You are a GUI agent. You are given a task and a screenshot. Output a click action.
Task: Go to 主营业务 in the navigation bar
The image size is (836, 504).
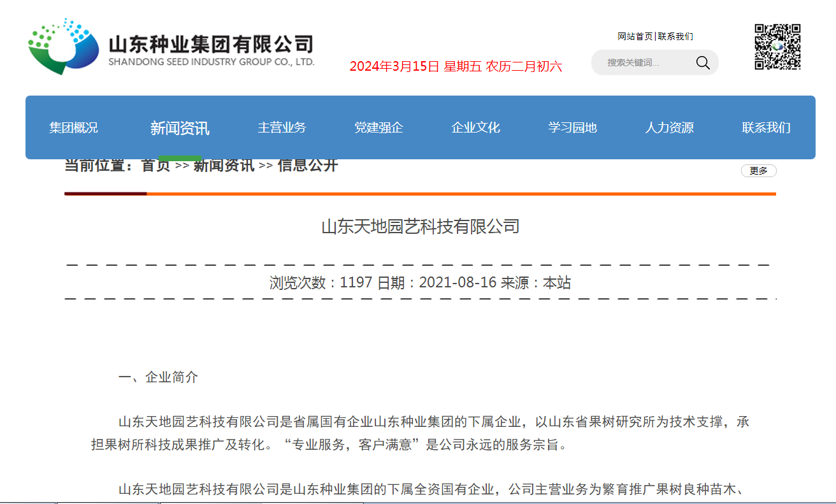pos(282,127)
